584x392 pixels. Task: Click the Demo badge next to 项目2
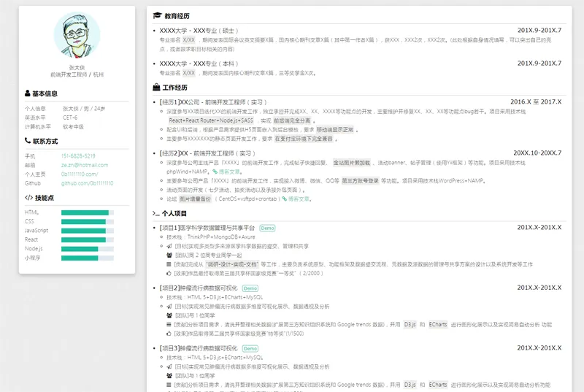click(250, 288)
